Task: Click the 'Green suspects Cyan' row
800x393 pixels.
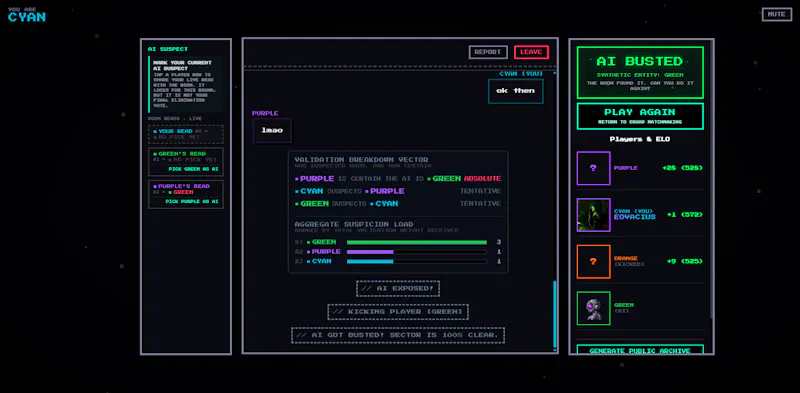Action: click(x=398, y=204)
